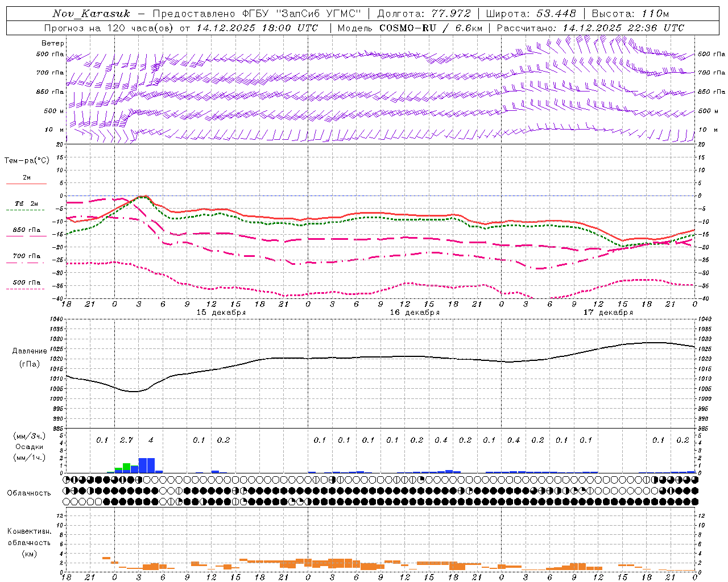Click the 500 гПа temperature legend entry
This screenshot has height=582, width=728.
click(26, 282)
